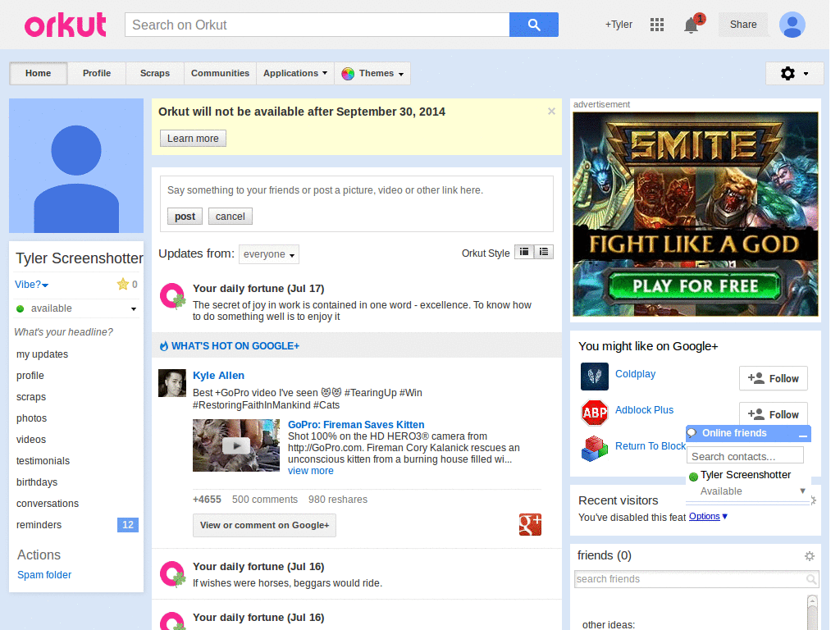840x630 pixels.
Task: Click the Share button
Action: (x=743, y=25)
